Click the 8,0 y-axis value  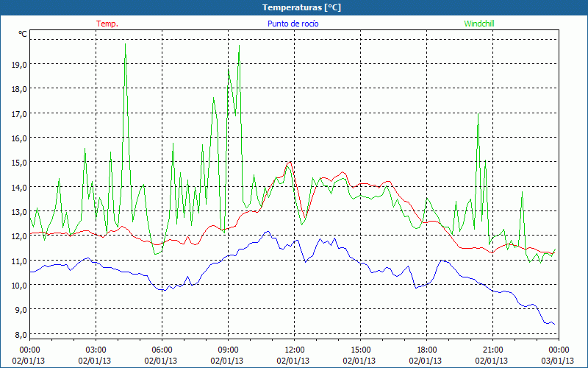21,334
